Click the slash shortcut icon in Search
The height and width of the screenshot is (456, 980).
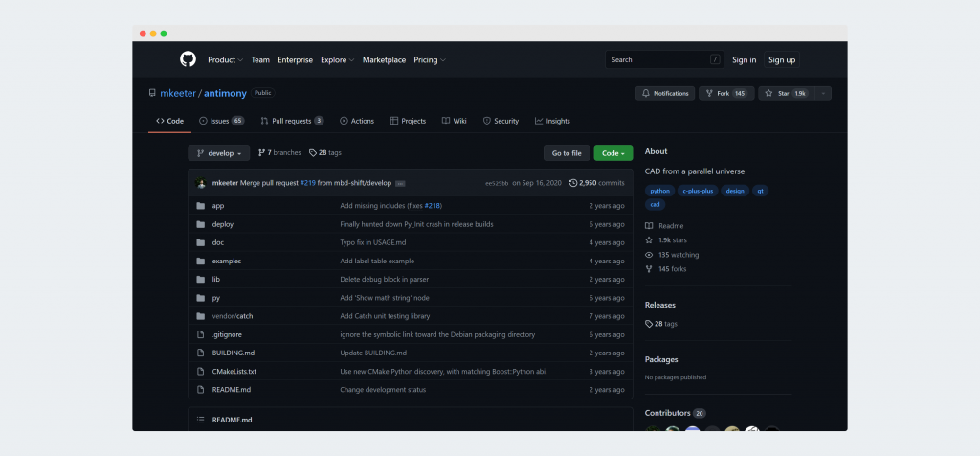715,60
